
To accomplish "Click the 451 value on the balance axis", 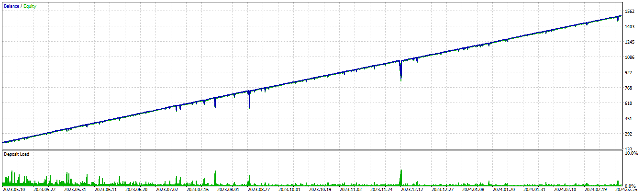I will tap(629, 119).
